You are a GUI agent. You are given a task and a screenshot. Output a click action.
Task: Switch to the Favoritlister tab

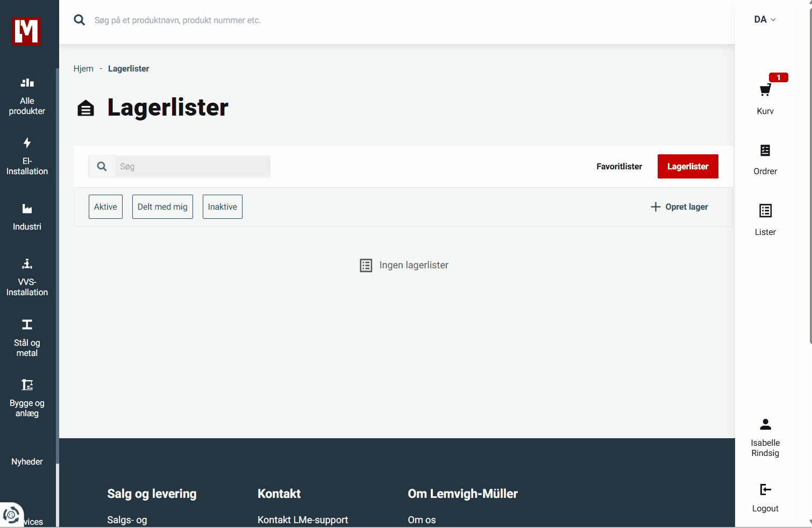coord(619,167)
